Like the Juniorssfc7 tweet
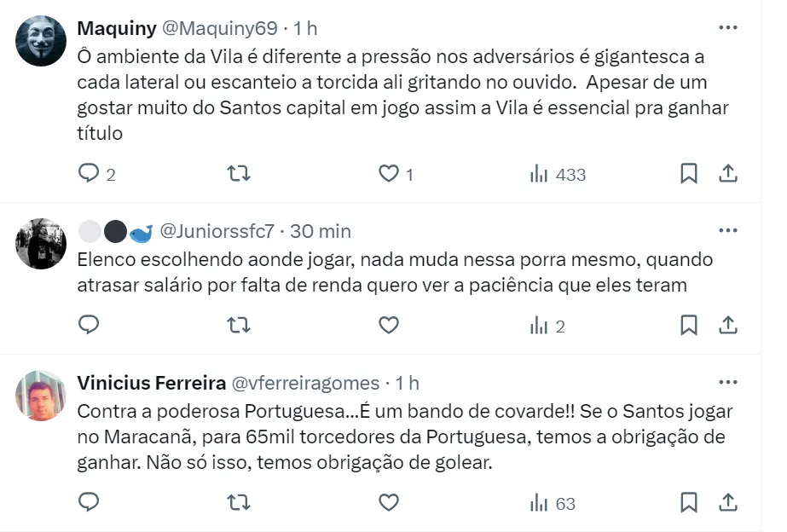Viewport: 787px width, 532px height. [389, 325]
